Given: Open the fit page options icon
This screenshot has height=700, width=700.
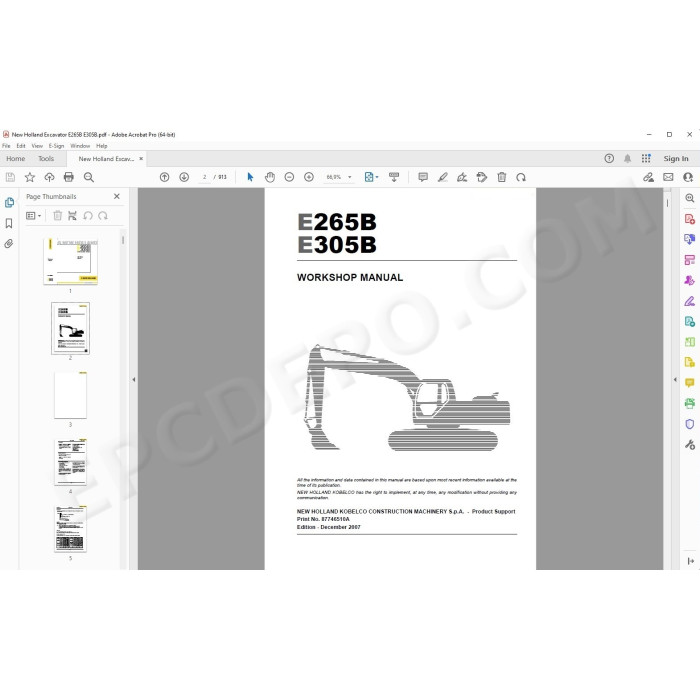Looking at the screenshot, I should [371, 177].
